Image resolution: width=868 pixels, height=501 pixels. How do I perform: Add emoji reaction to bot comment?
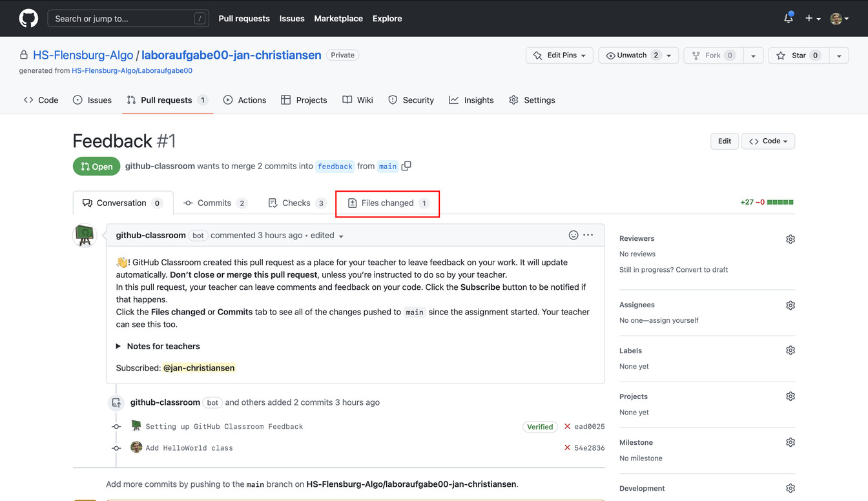(573, 235)
